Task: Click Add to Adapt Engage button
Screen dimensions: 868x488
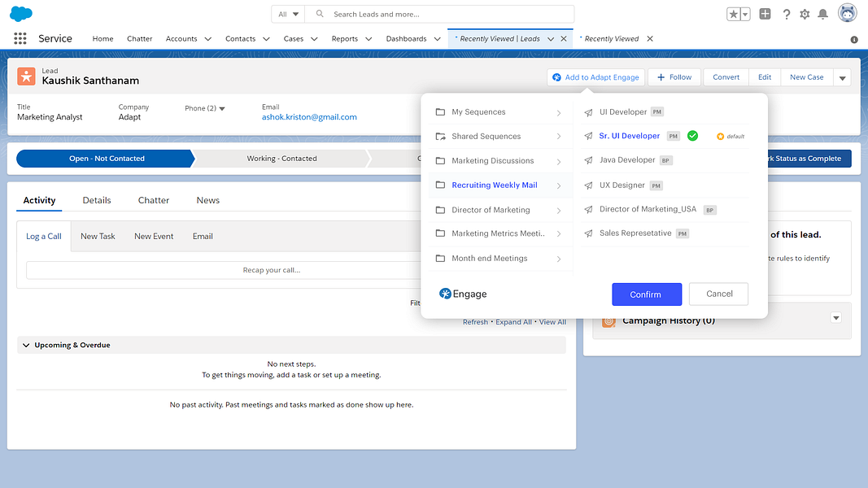Action: coord(595,77)
